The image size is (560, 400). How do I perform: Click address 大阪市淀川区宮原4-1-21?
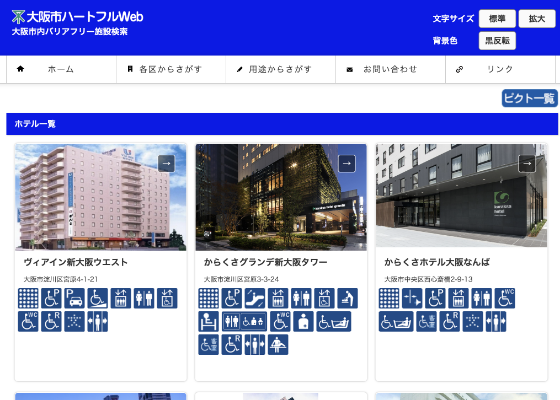coord(60,279)
